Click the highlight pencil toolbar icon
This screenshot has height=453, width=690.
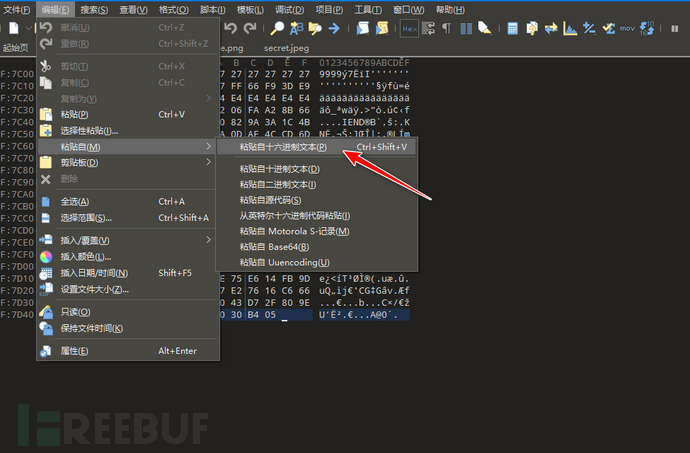[x=484, y=28]
